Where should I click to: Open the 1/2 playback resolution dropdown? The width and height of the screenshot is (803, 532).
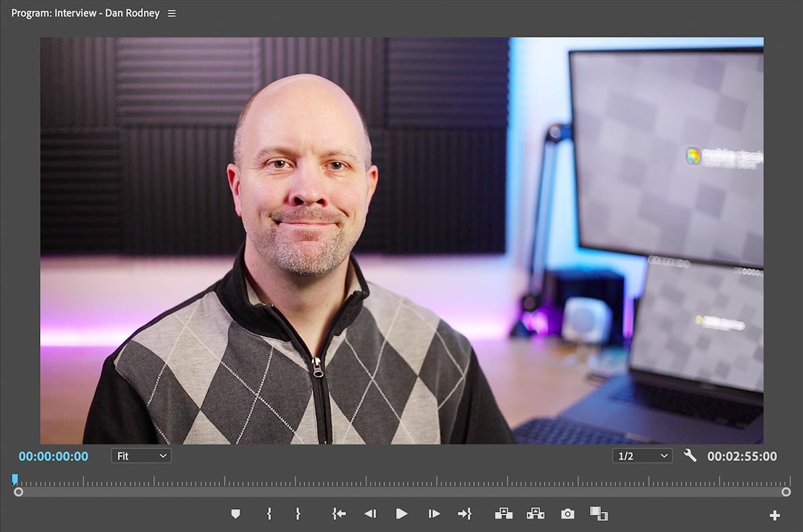[642, 456]
